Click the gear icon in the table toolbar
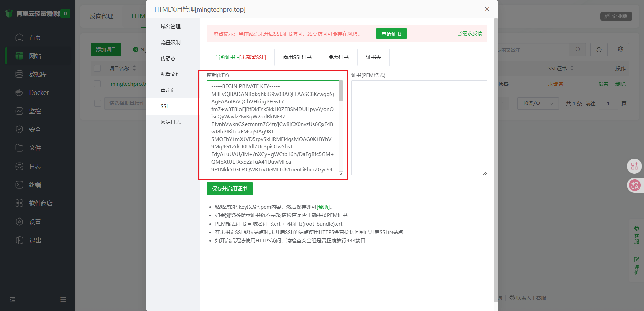 coord(620,50)
